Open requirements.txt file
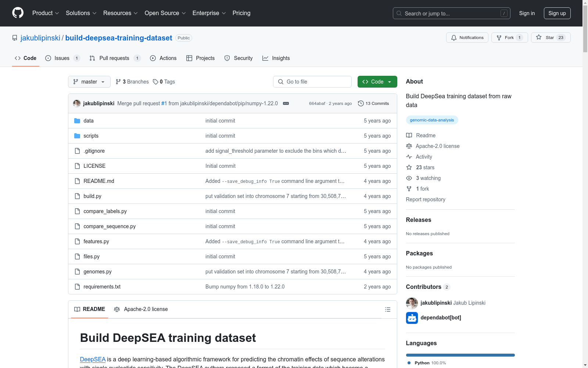The image size is (588, 368). coord(102,287)
